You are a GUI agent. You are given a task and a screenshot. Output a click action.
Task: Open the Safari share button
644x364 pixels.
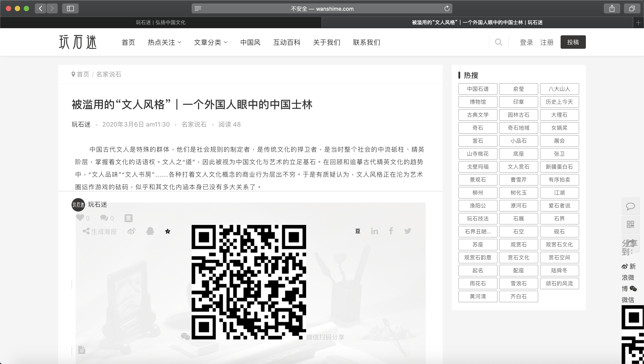612,8
